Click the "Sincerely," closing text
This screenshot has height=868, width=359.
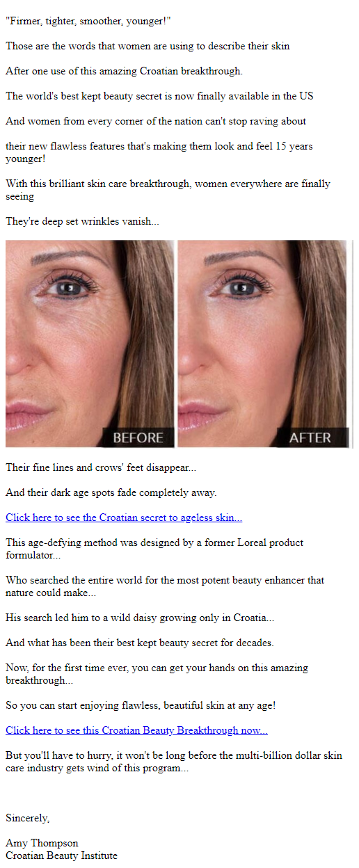(28, 818)
